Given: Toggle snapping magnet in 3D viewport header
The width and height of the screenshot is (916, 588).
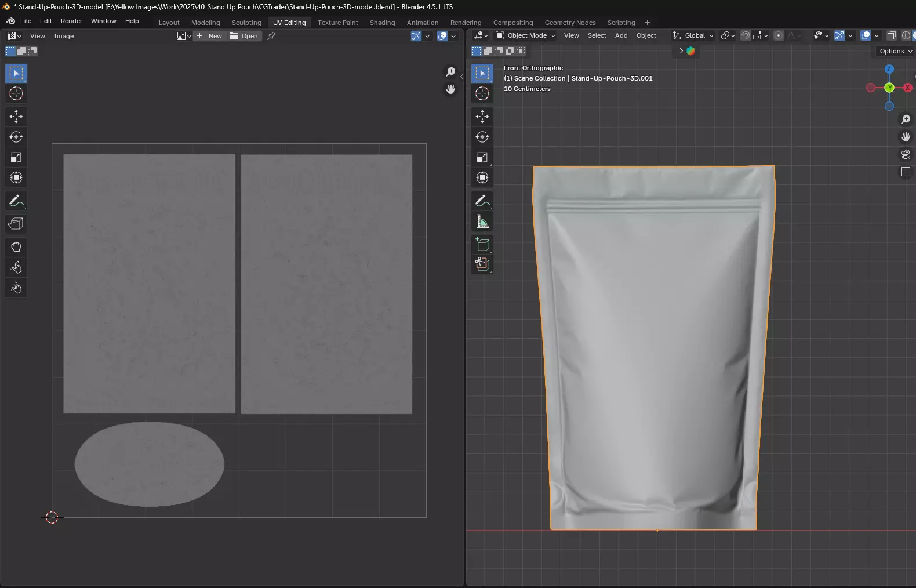Looking at the screenshot, I should pos(746,35).
